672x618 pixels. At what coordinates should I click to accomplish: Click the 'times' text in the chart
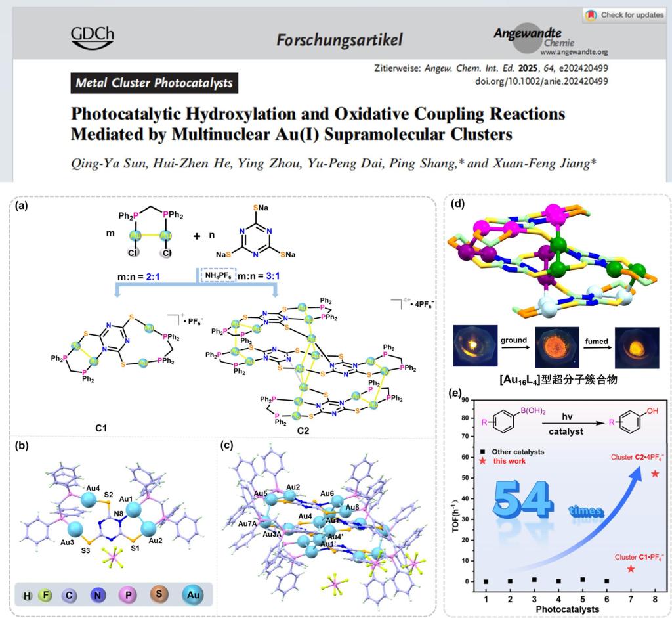click(x=586, y=511)
